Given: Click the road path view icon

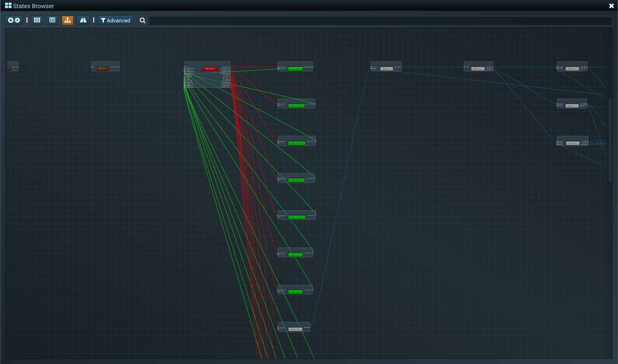Looking at the screenshot, I should 83,20.
